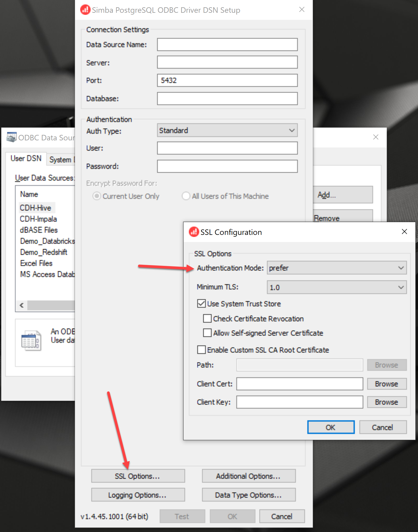Select Current User Only radio button

pos(97,196)
